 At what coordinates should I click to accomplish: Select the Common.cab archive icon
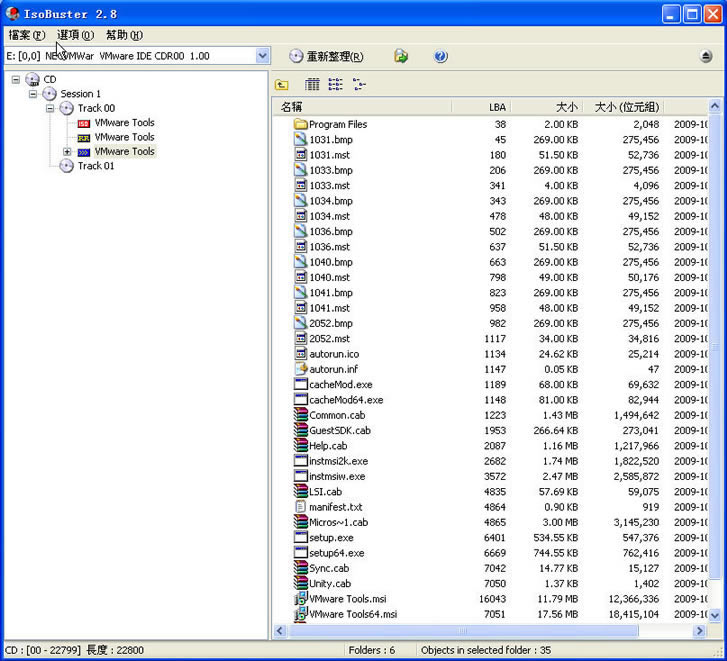[301, 415]
